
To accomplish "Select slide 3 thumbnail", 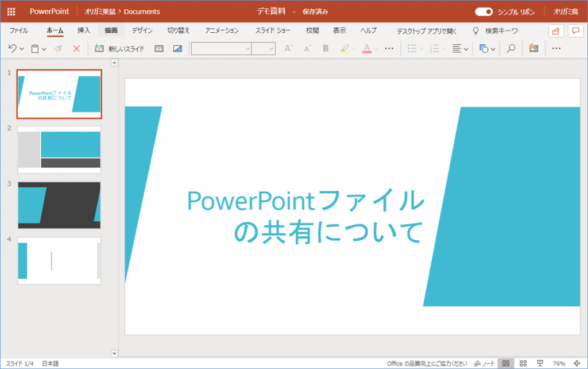I will tap(59, 205).
